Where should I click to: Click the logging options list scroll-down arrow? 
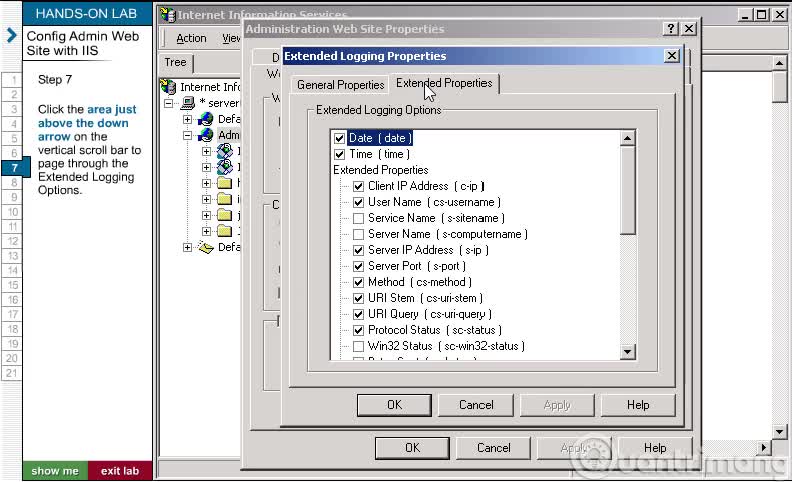pos(627,352)
